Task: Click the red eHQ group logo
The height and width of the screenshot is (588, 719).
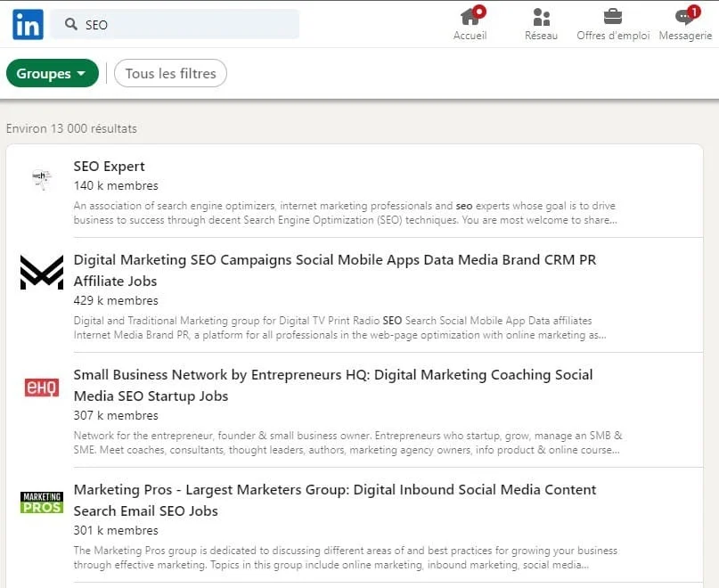Action: tap(42, 388)
